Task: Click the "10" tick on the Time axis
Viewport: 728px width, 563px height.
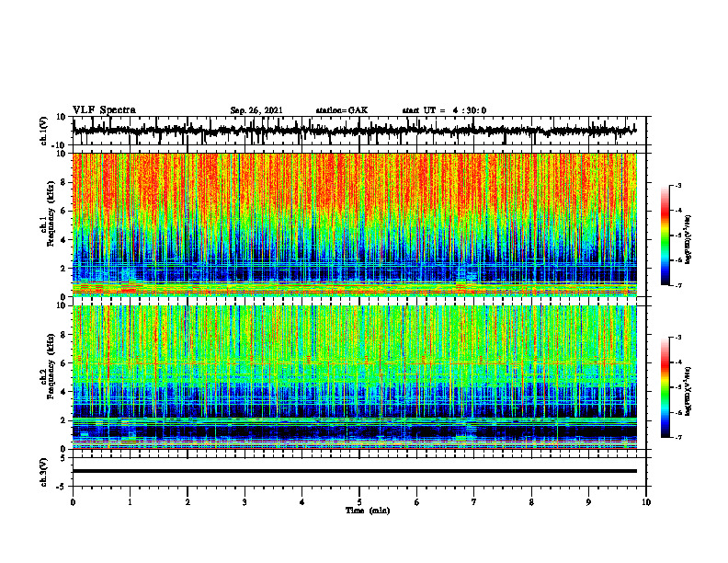Action: click(646, 502)
